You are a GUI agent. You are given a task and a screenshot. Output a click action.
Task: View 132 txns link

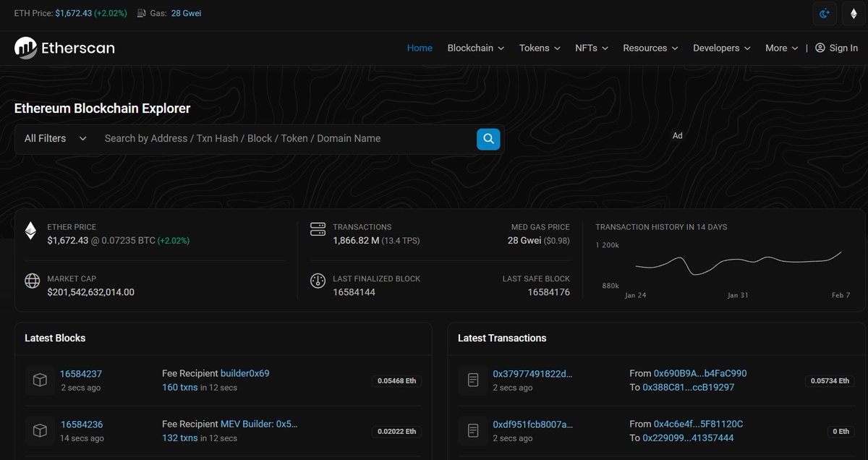pyautogui.click(x=180, y=438)
